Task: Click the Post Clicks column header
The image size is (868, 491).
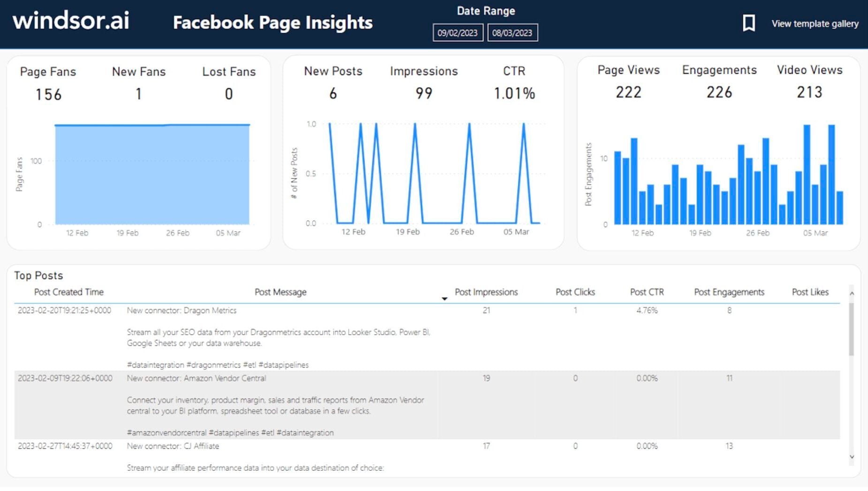Action: coord(575,292)
